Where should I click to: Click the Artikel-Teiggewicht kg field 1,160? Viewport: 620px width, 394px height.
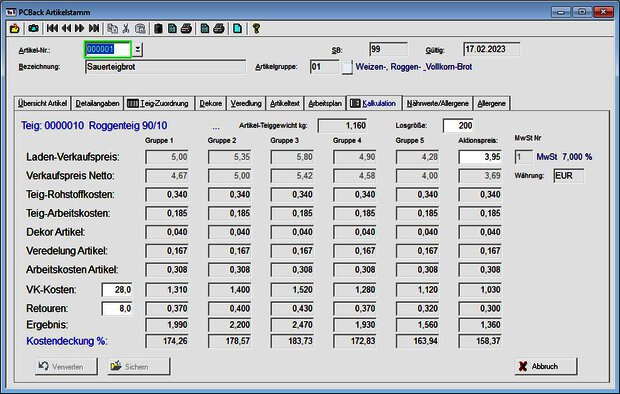click(x=342, y=126)
